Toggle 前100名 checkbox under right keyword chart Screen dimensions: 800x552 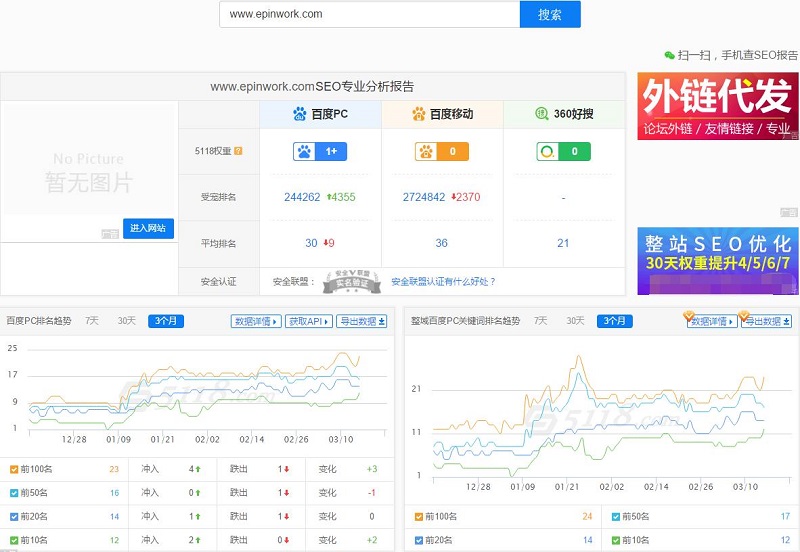tap(419, 517)
